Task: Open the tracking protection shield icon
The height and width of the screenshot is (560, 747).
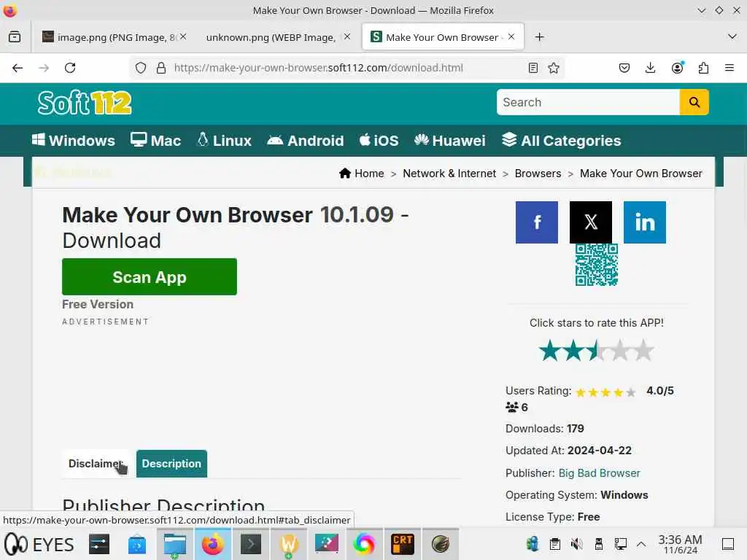Action: (141, 68)
